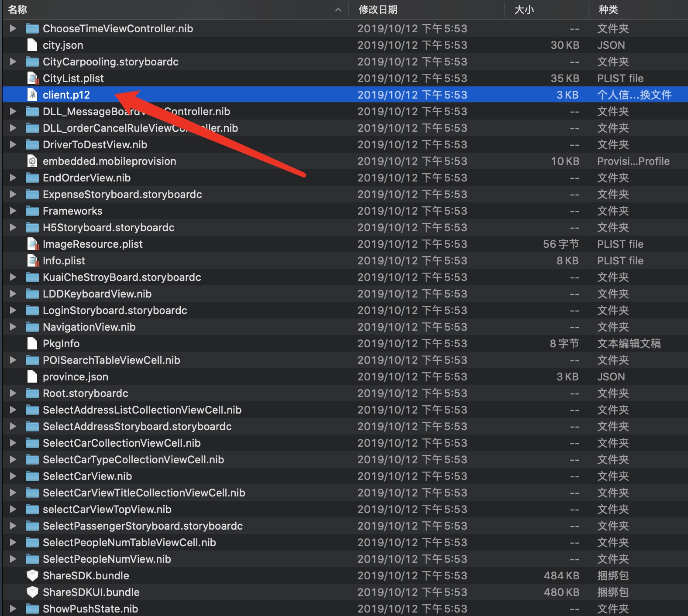Select the client.p12 certificate file icon
The image size is (688, 616).
click(x=32, y=95)
